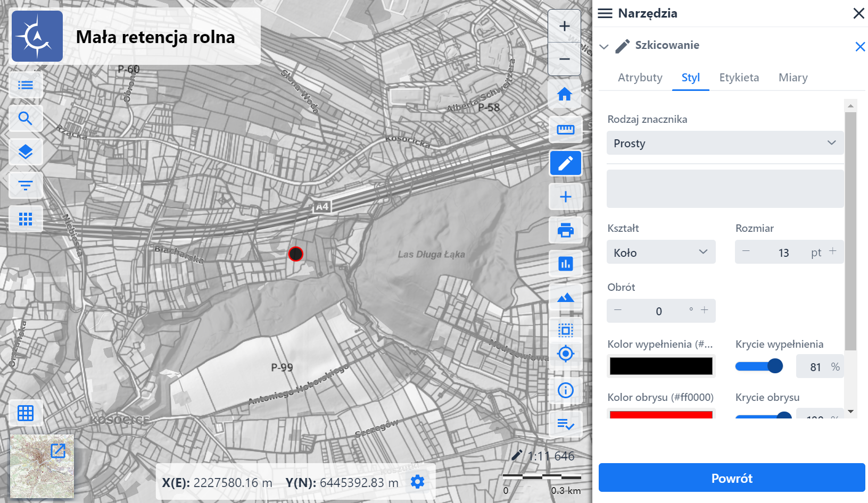The width and height of the screenshot is (868, 503).
Task: Open the layers stack tool
Action: point(26,152)
